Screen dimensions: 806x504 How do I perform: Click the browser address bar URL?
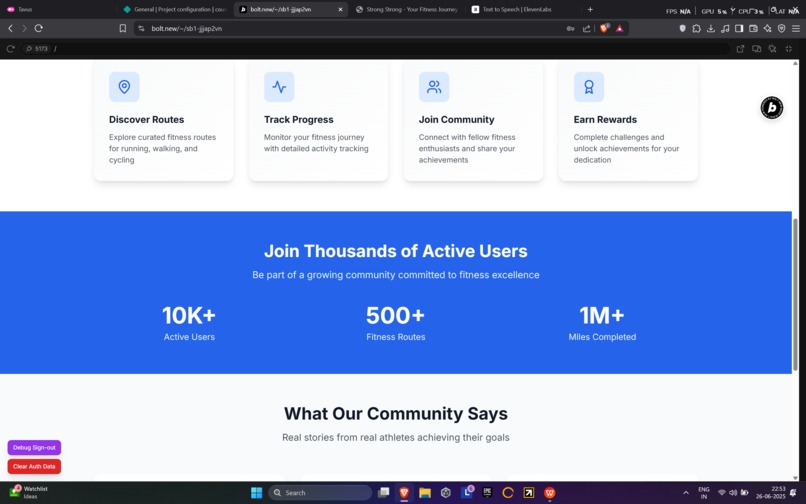[x=187, y=28]
